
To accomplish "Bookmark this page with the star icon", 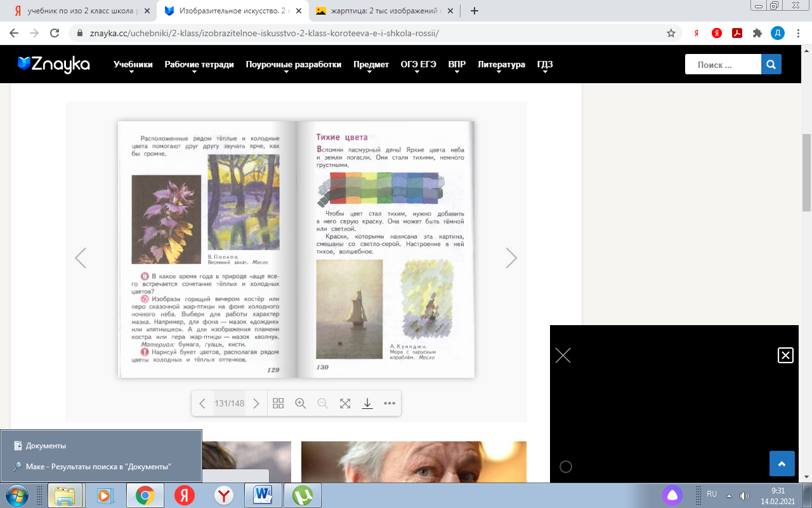I will pos(671,33).
